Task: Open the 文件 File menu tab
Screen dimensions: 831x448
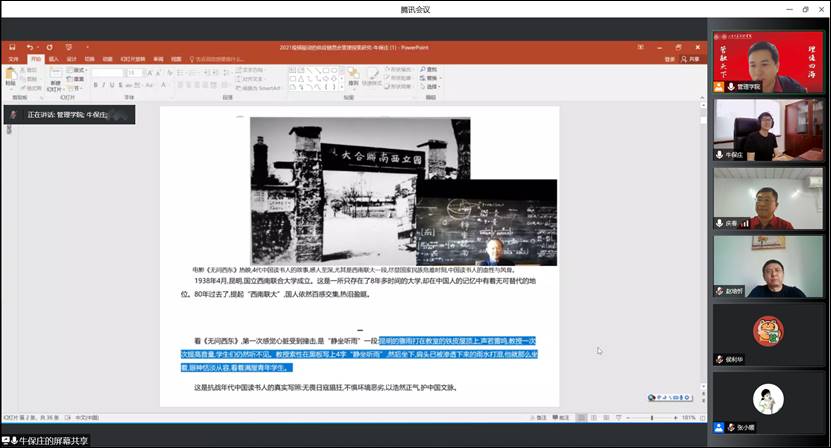Action: 14,59
